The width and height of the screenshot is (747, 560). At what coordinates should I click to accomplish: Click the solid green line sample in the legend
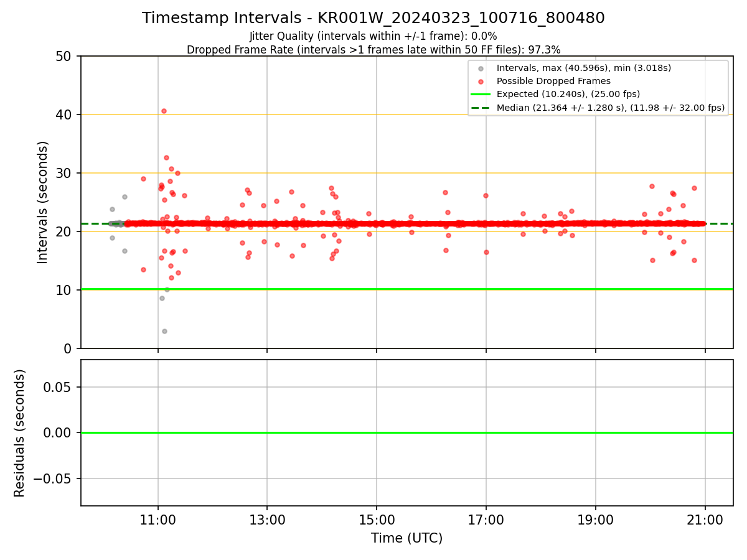(480, 95)
